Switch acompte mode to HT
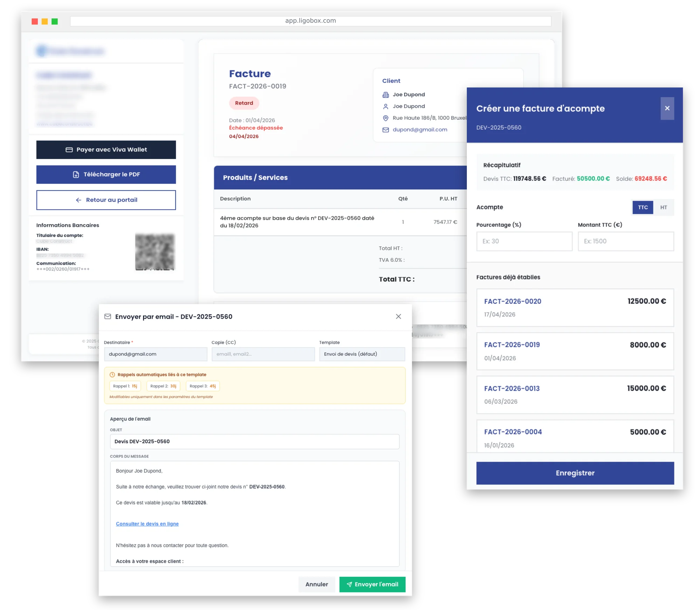This screenshot has height=610, width=700. tap(663, 208)
